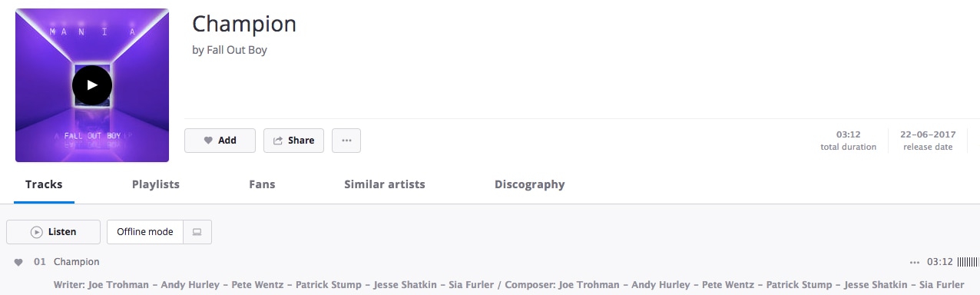Click the track popularity bars indicator
The height and width of the screenshot is (295, 980).
coord(968,262)
